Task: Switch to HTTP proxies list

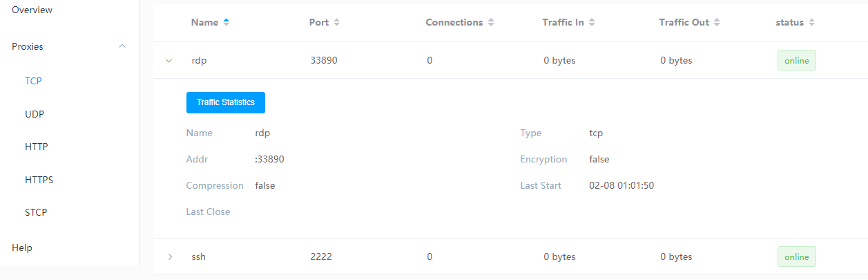Action: pos(36,147)
